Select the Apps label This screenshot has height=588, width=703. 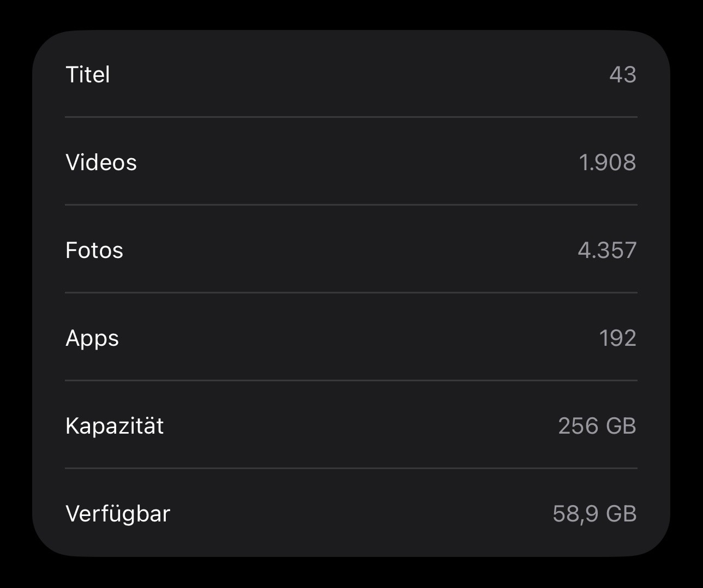point(92,338)
